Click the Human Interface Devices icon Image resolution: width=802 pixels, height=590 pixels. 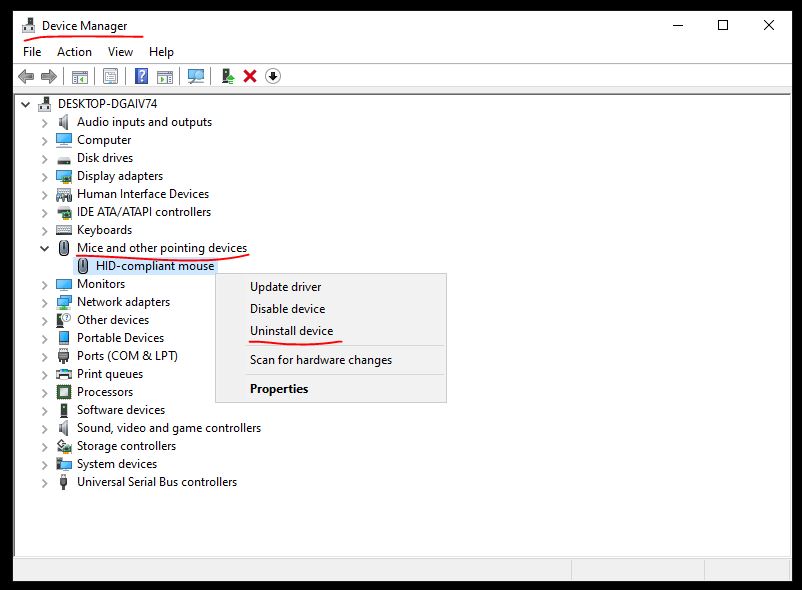click(64, 194)
